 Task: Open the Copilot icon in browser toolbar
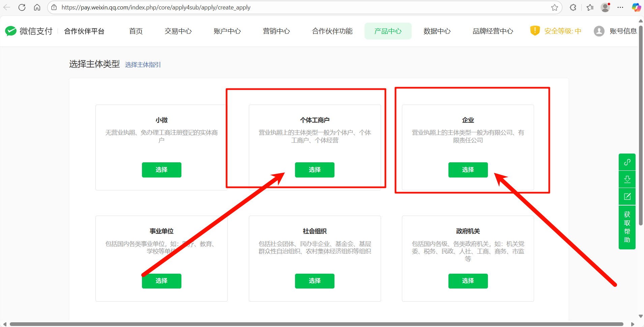pos(636,7)
